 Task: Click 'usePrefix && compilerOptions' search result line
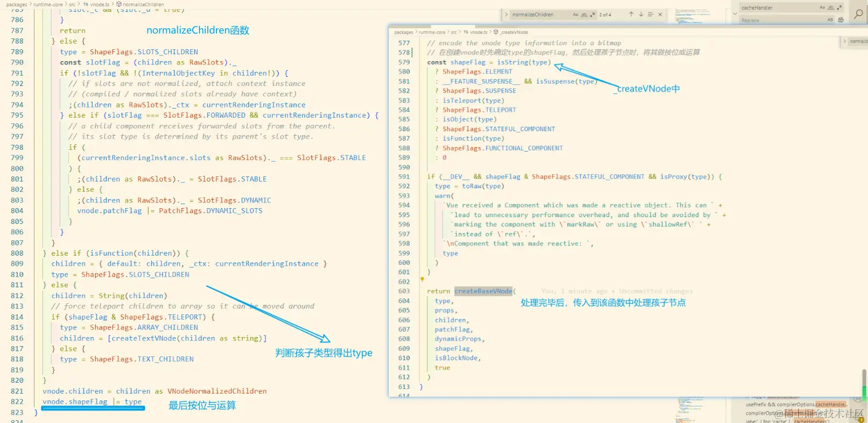point(796,404)
